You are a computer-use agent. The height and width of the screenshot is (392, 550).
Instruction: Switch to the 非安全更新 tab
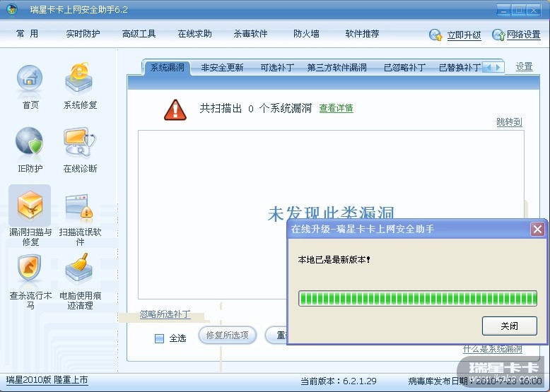click(222, 68)
